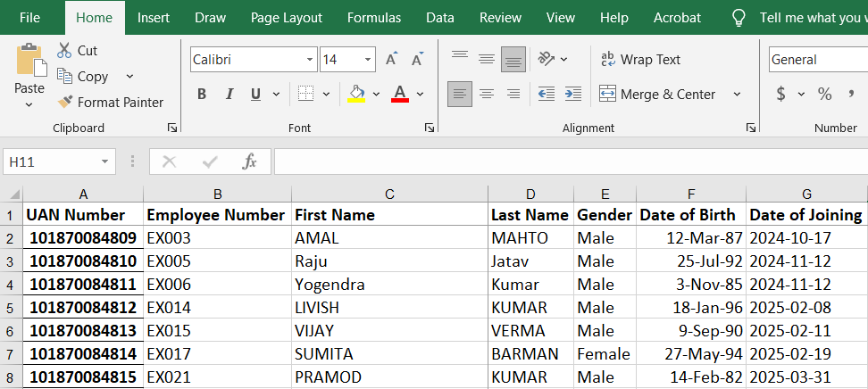Click the Decrease Indent icon

(546, 94)
